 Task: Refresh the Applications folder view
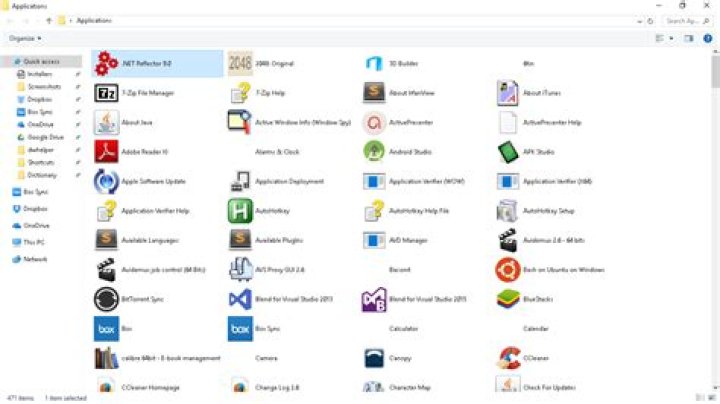650,21
